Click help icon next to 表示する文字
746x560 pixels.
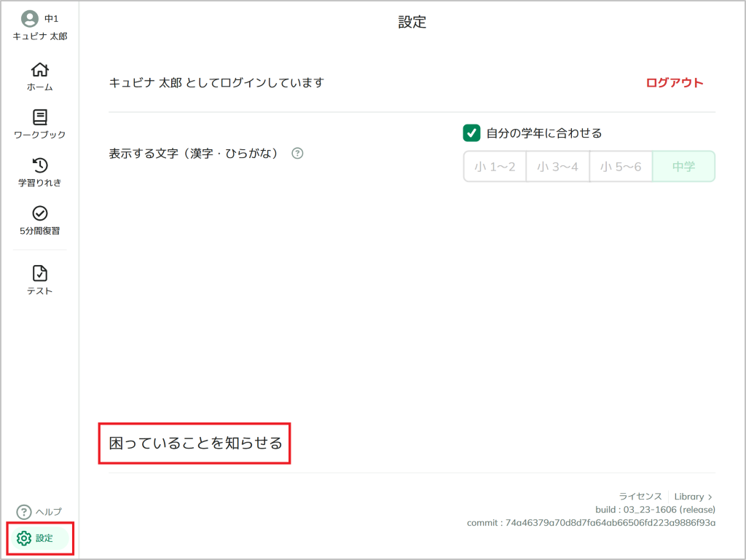point(297,153)
